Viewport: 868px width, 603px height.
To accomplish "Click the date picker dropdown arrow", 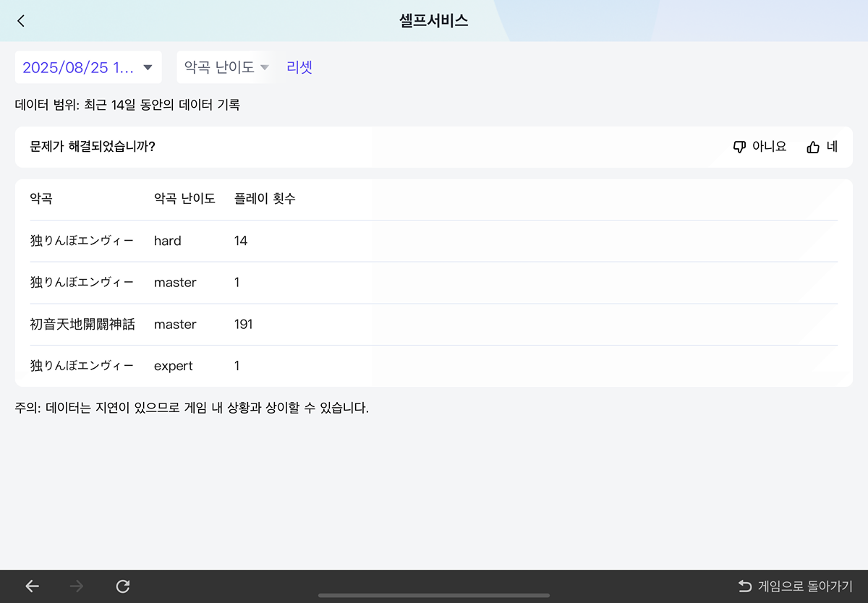I will 148,67.
